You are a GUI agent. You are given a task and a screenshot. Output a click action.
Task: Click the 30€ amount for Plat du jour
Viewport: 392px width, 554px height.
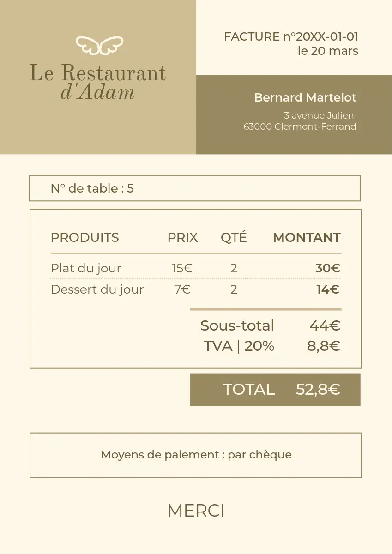click(x=327, y=268)
